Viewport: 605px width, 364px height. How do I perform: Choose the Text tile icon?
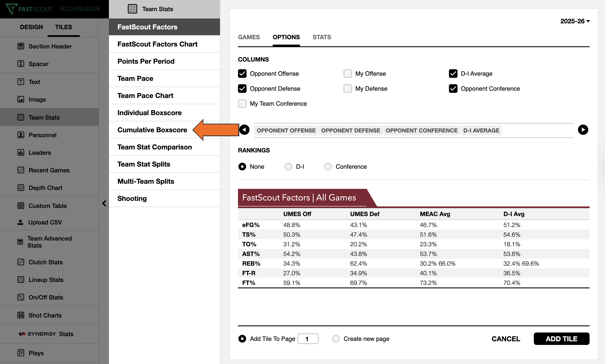(x=21, y=82)
